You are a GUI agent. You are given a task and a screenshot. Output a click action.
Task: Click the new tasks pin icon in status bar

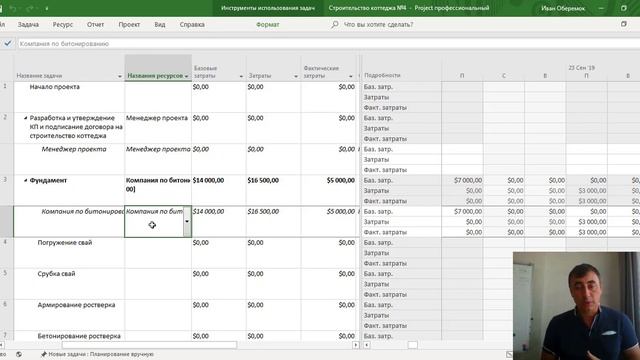tap(44, 354)
